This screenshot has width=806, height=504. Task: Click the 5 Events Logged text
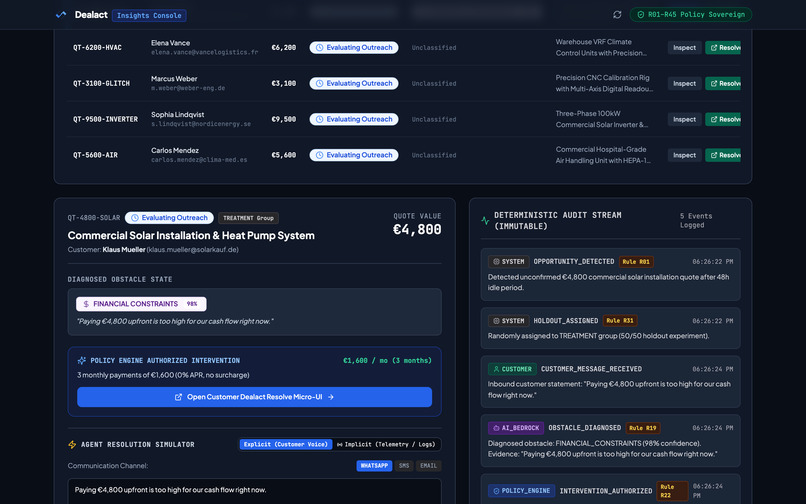696,221
